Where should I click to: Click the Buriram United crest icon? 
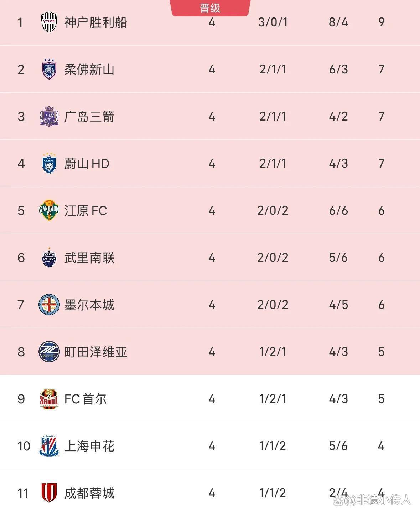click(x=49, y=257)
